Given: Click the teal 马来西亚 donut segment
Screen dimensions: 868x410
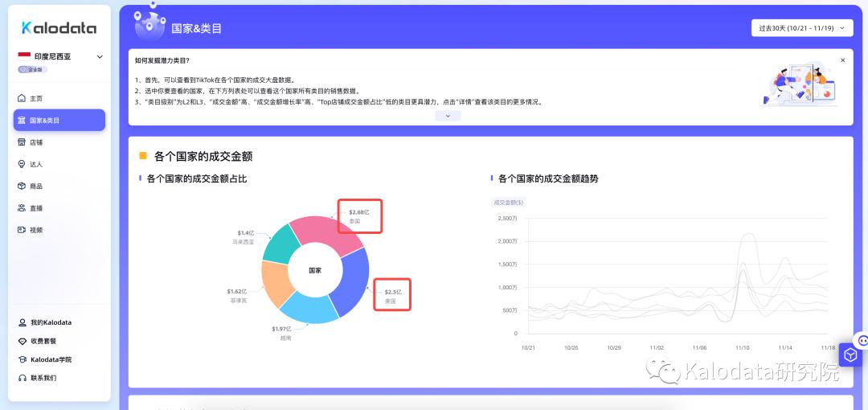Looking at the screenshot, I should tap(280, 245).
